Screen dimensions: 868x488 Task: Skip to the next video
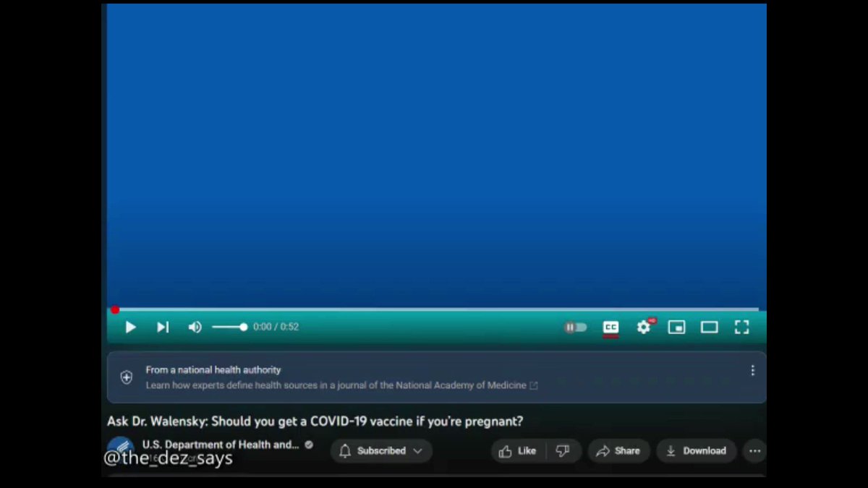163,328
